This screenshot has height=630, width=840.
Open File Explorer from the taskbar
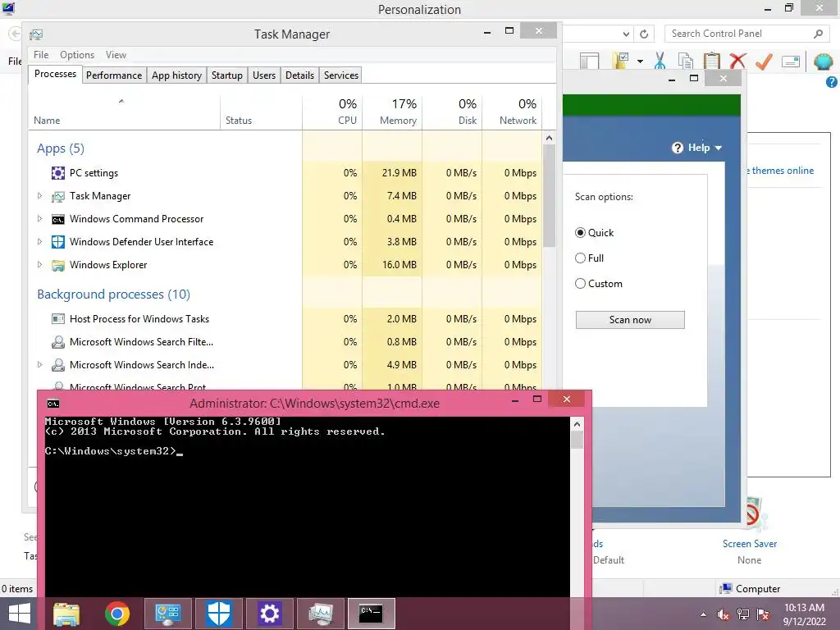pyautogui.click(x=66, y=614)
